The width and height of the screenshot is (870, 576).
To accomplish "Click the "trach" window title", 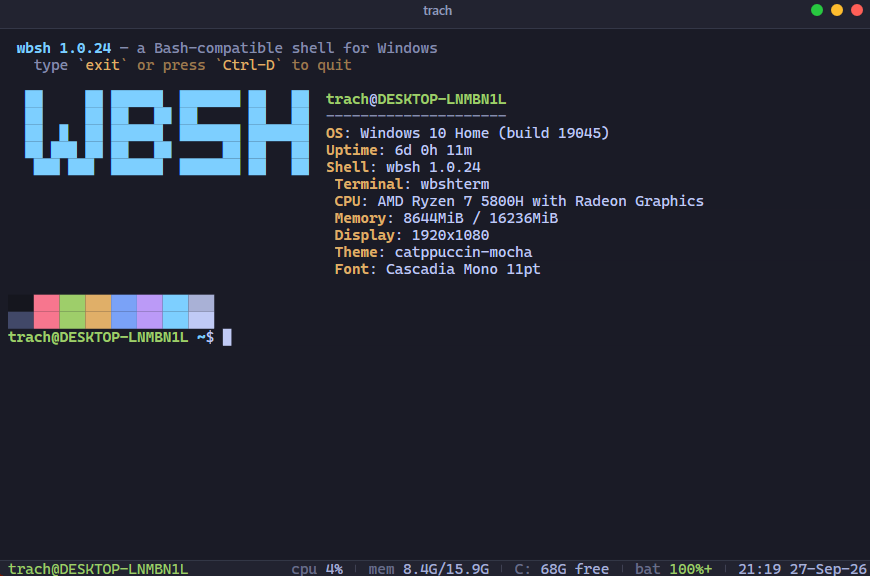I will pyautogui.click(x=437, y=11).
